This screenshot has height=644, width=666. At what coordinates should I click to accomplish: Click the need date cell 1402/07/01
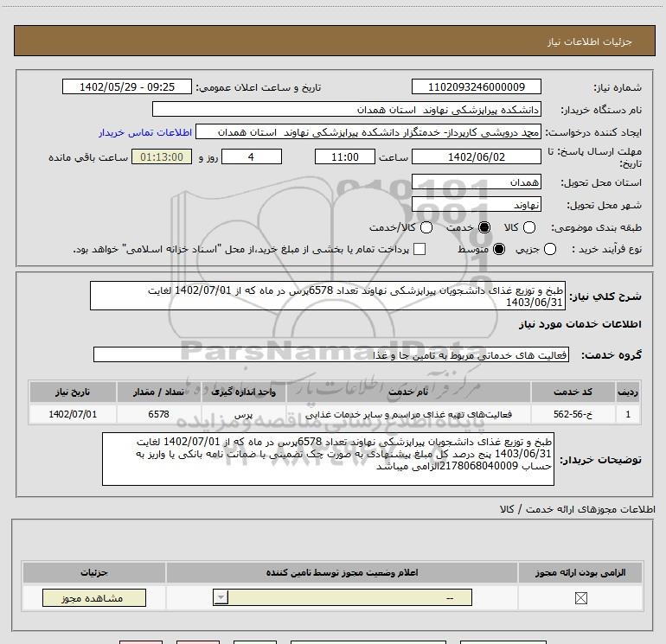73,414
